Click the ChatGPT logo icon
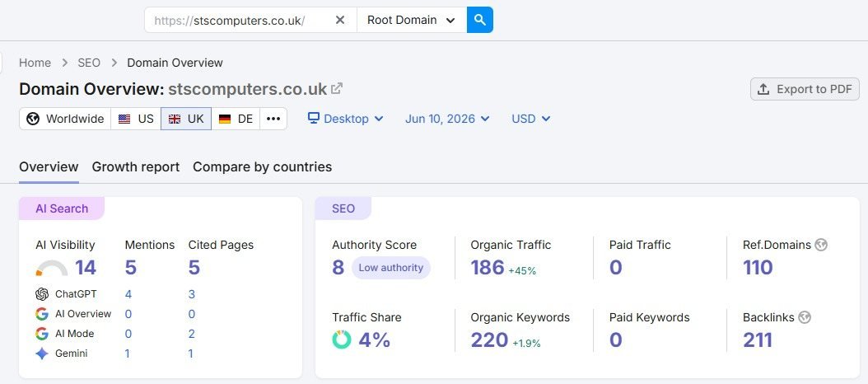868x384 pixels. (42, 294)
